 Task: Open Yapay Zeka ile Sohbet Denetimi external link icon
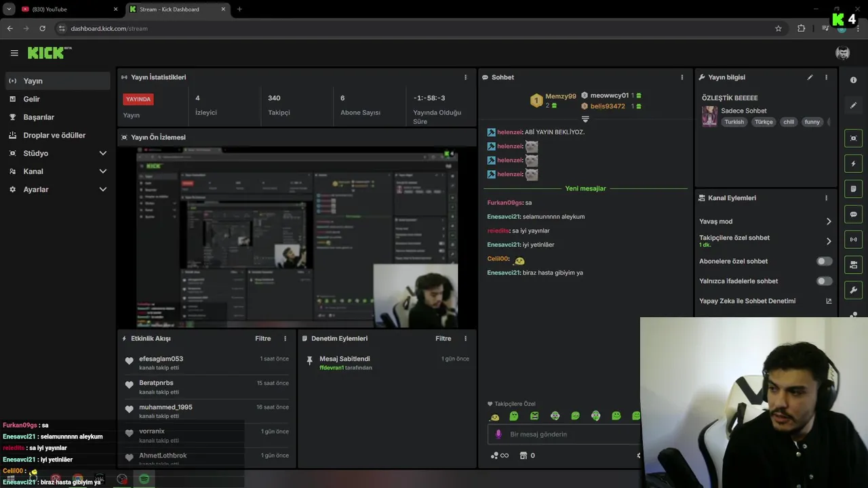pyautogui.click(x=829, y=301)
